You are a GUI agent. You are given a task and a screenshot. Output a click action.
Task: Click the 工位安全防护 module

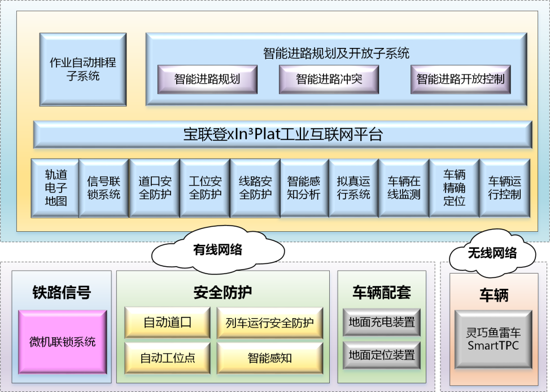(x=205, y=188)
